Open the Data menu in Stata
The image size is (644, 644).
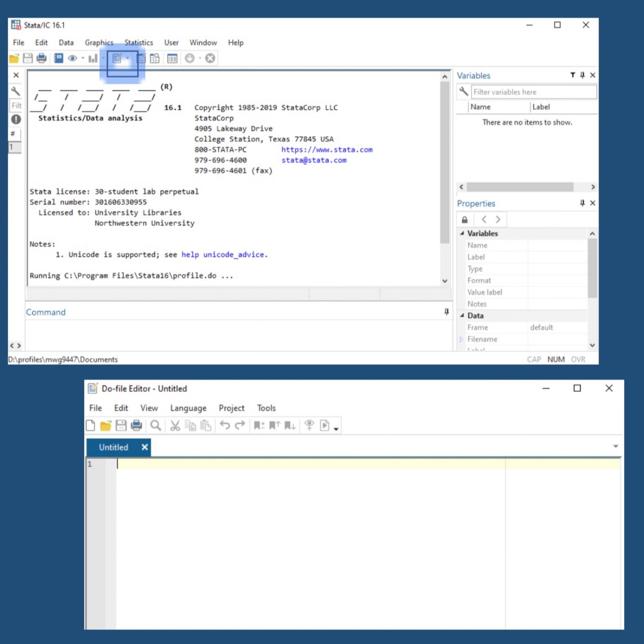coord(66,42)
